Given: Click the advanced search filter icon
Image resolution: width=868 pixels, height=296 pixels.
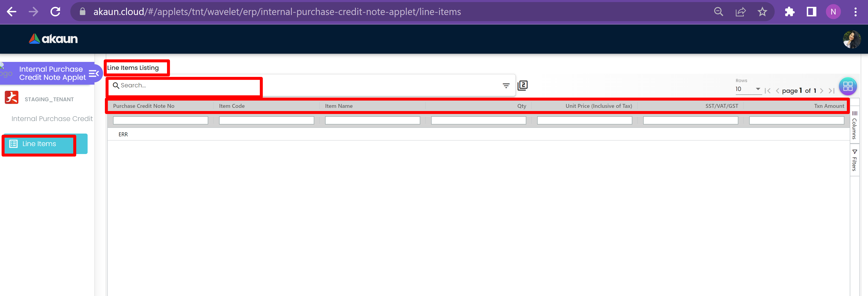Looking at the screenshot, I should point(506,86).
